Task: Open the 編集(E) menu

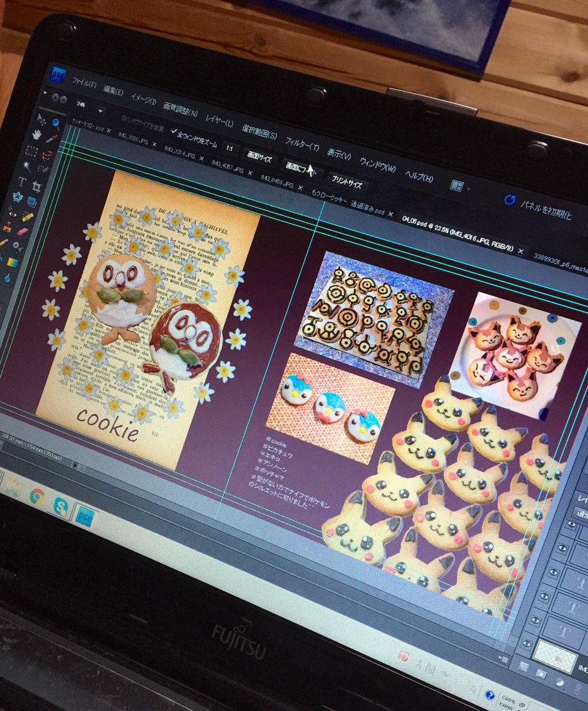Action: click(x=113, y=91)
